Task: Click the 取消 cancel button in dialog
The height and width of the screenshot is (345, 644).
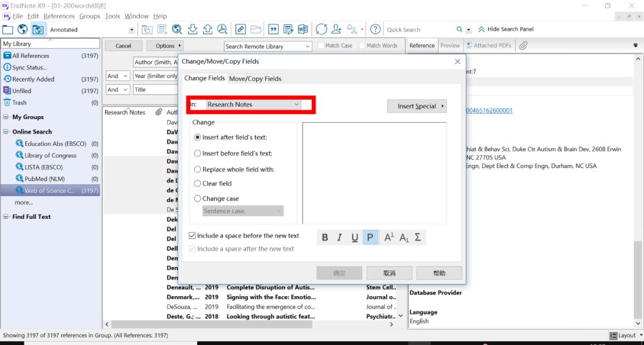Action: point(389,273)
